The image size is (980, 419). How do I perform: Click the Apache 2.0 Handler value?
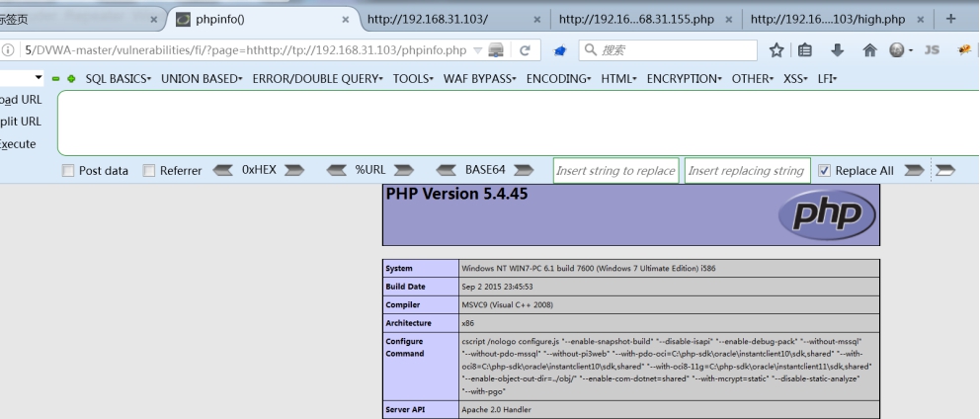pyautogui.click(x=495, y=410)
